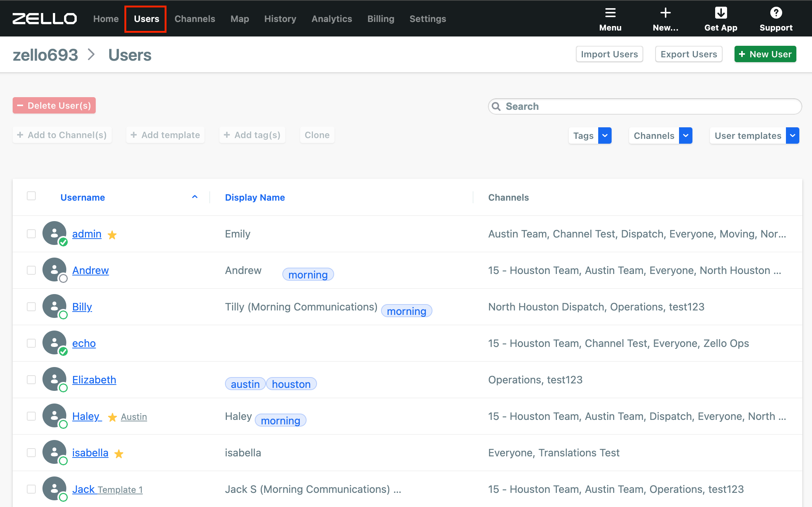Click Elizabeth's austin tag

click(x=245, y=384)
